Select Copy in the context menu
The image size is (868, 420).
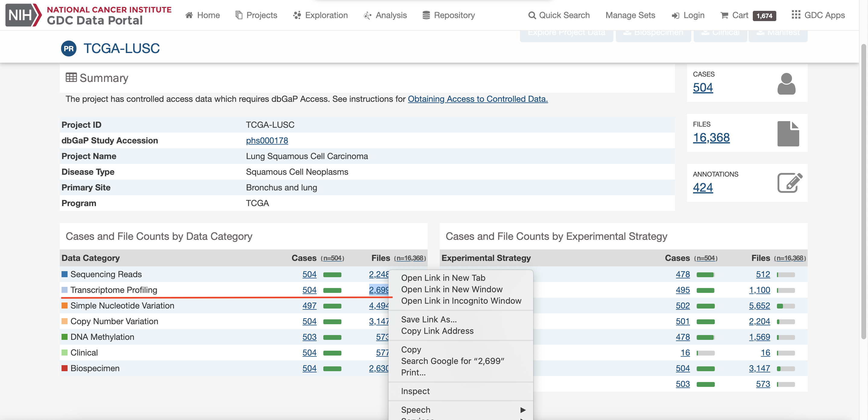pyautogui.click(x=461, y=349)
